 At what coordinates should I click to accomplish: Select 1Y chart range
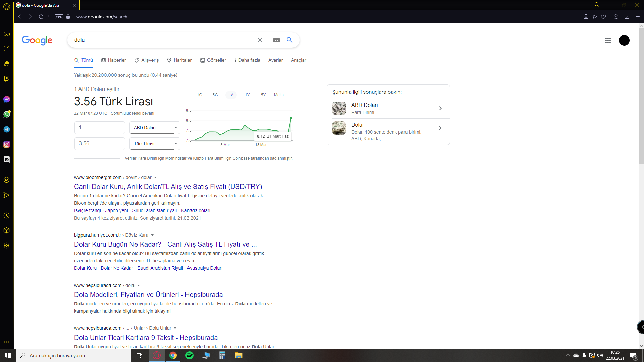coord(247,95)
